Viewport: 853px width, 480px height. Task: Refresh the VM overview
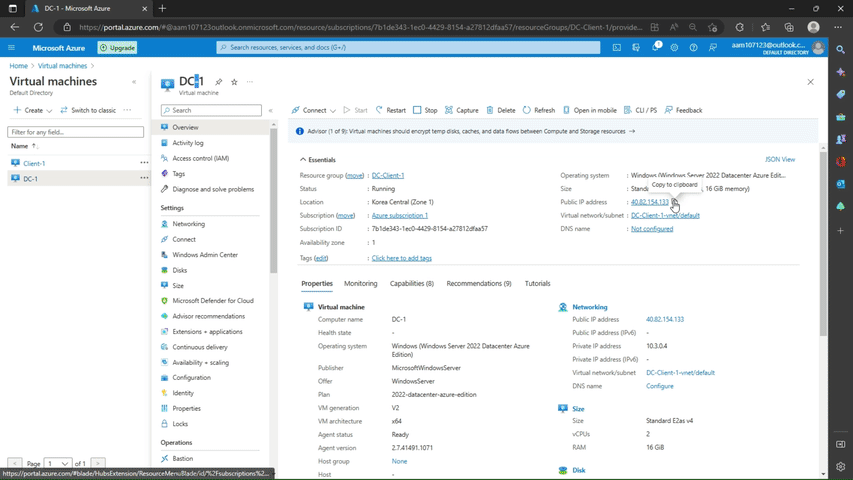click(539, 110)
